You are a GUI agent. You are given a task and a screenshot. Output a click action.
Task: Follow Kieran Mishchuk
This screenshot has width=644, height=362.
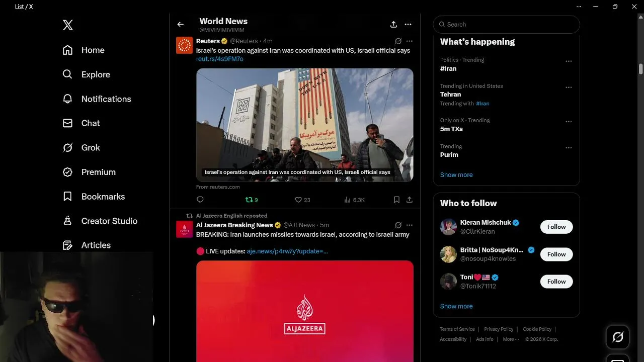click(x=556, y=227)
